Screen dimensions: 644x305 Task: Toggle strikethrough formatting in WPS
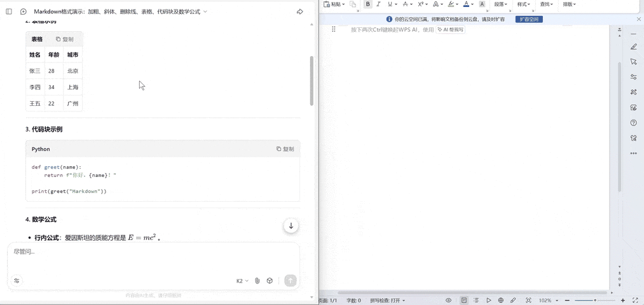[x=405, y=4]
